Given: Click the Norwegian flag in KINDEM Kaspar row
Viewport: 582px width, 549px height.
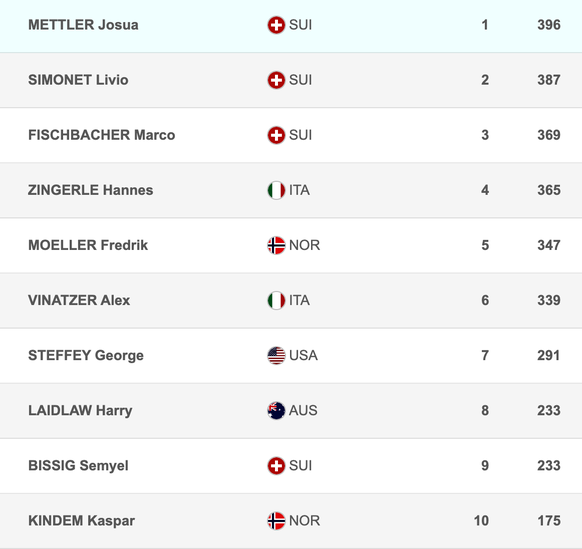Looking at the screenshot, I should pos(276,521).
